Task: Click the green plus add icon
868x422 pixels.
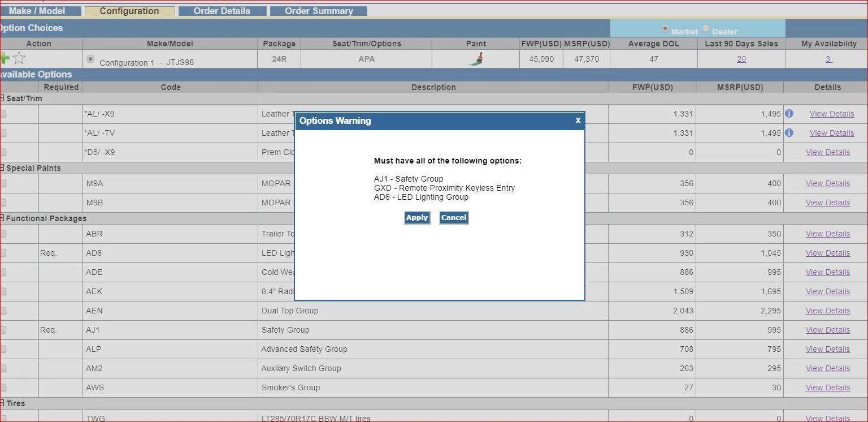Action: 5,58
